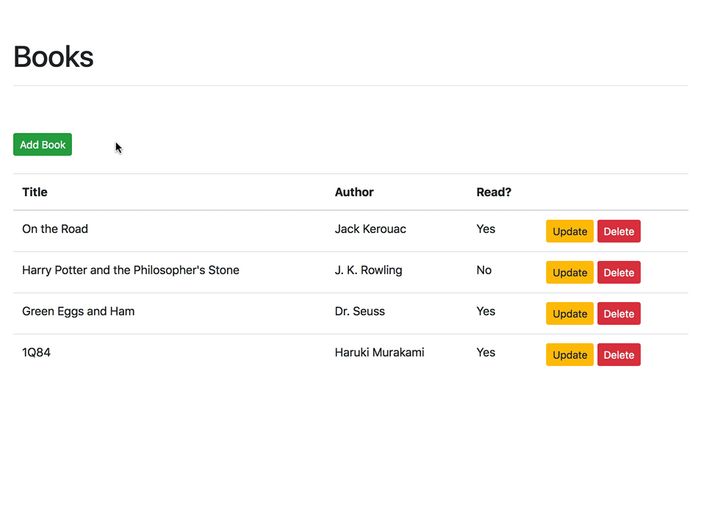720x513 pixels.
Task: Click the Books page heading
Action: (53, 57)
